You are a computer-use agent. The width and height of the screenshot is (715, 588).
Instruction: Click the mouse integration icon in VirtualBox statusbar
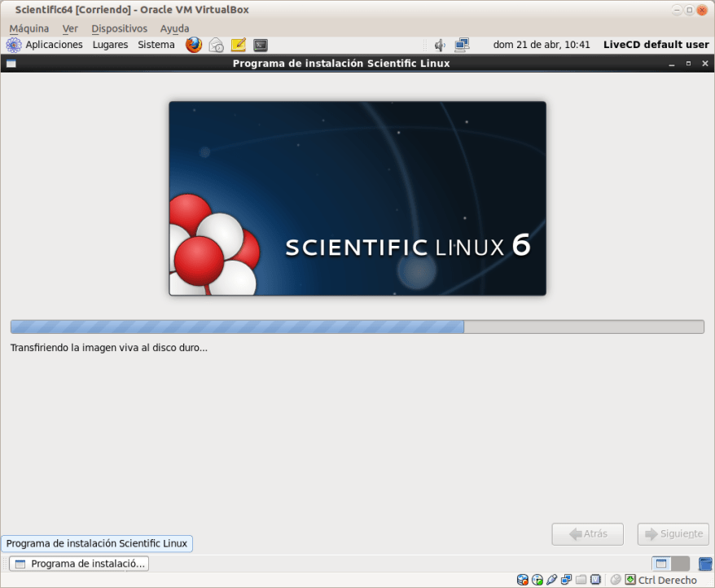point(616,579)
